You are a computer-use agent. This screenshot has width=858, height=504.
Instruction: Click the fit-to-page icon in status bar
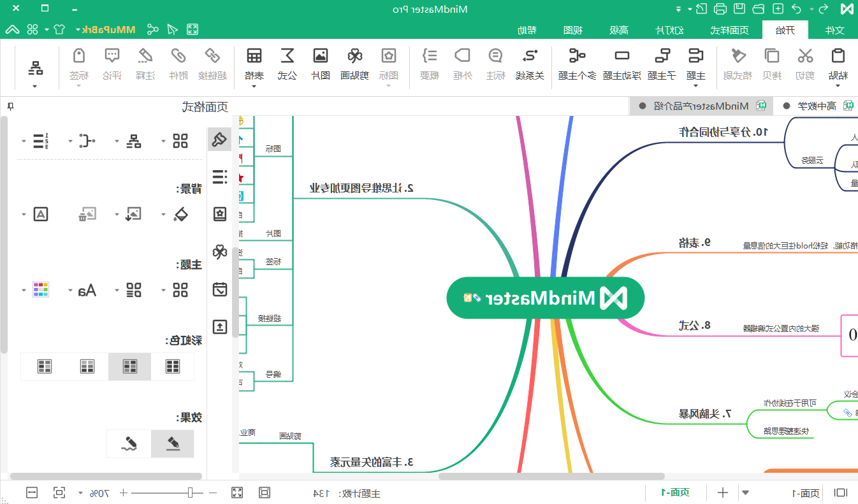59,493
